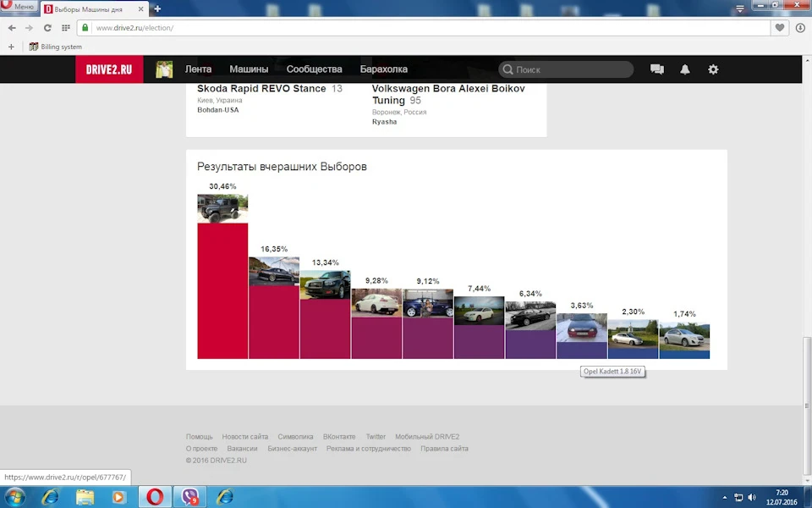Open the 6,34% black car thumbnail

530,316
